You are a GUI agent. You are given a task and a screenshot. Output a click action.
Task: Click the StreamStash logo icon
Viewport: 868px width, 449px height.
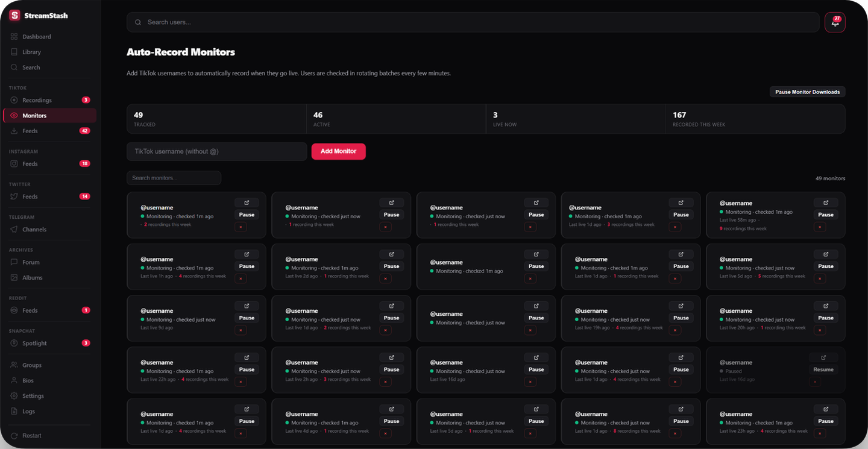[x=15, y=15]
